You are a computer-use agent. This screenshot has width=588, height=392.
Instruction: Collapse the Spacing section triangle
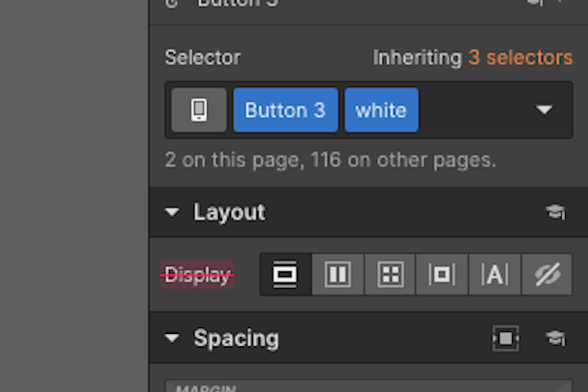click(172, 339)
